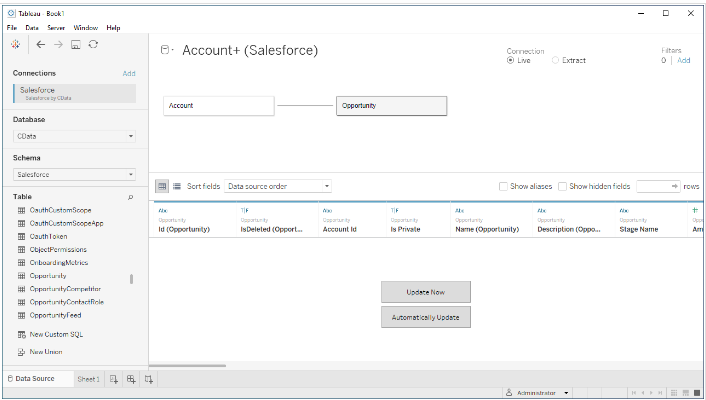
Task: Click the Account Id column header
Action: tap(353, 220)
